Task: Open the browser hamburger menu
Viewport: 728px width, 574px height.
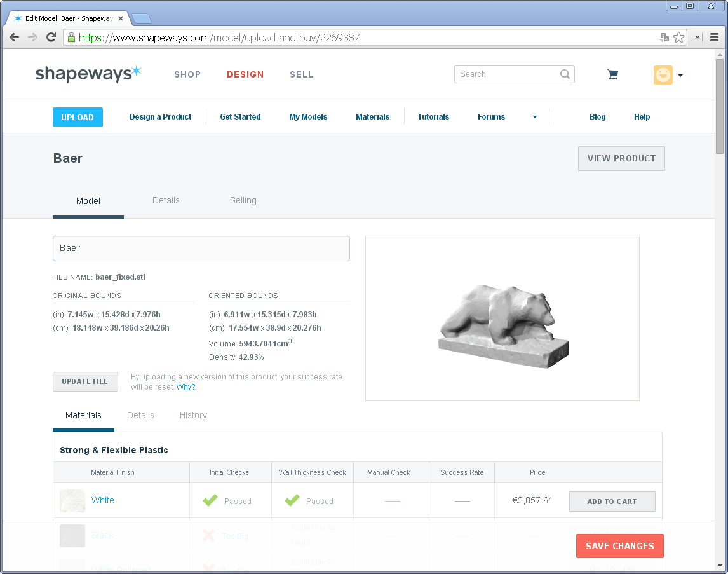Action: 714,38
